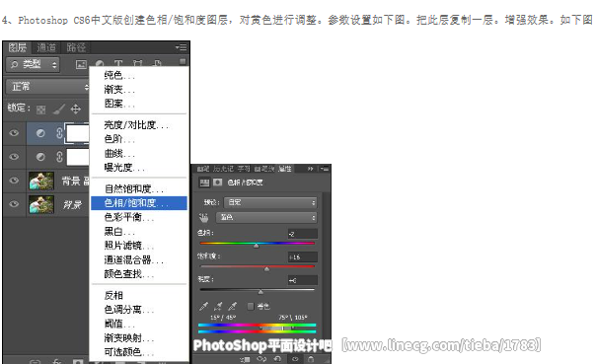
Task: Collapse Properties panel with double-arrow icon
Action: point(311,169)
